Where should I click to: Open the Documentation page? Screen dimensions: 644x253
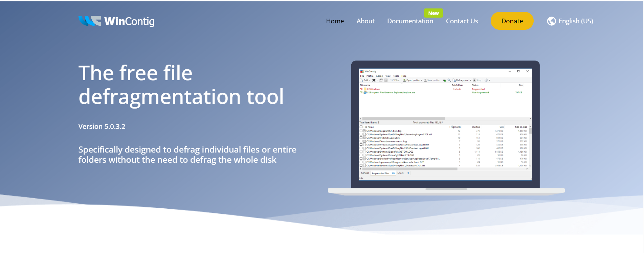410,21
